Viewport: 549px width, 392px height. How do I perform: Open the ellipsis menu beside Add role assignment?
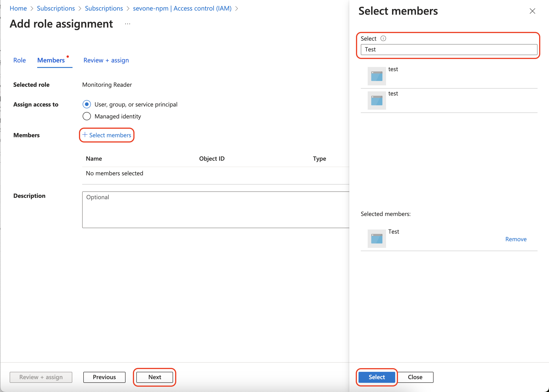(x=128, y=24)
